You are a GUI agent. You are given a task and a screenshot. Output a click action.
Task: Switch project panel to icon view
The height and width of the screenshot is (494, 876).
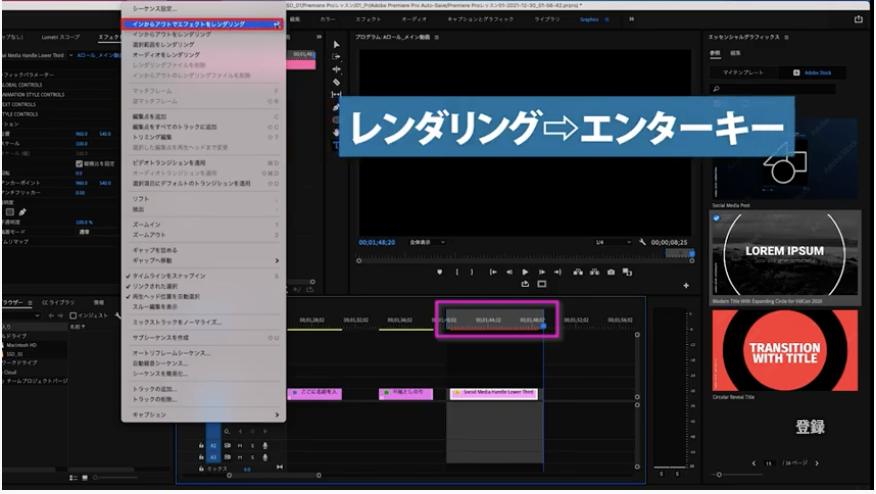pos(85,478)
